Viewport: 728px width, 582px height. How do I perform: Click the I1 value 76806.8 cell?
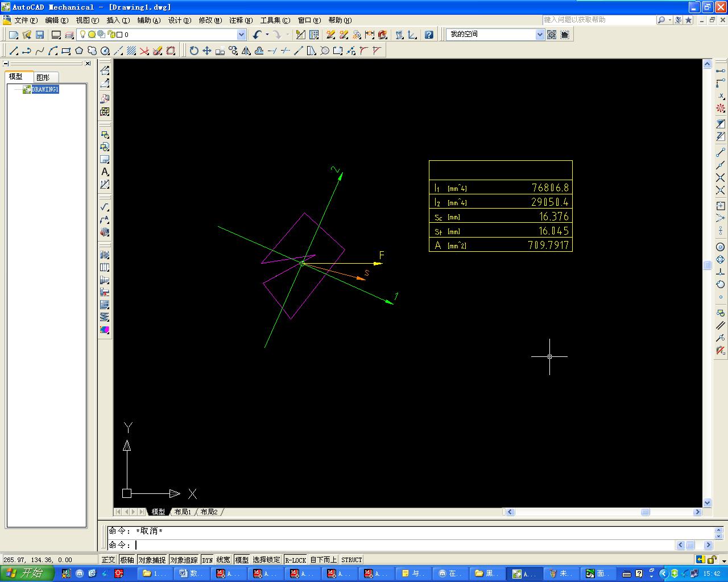click(x=550, y=188)
